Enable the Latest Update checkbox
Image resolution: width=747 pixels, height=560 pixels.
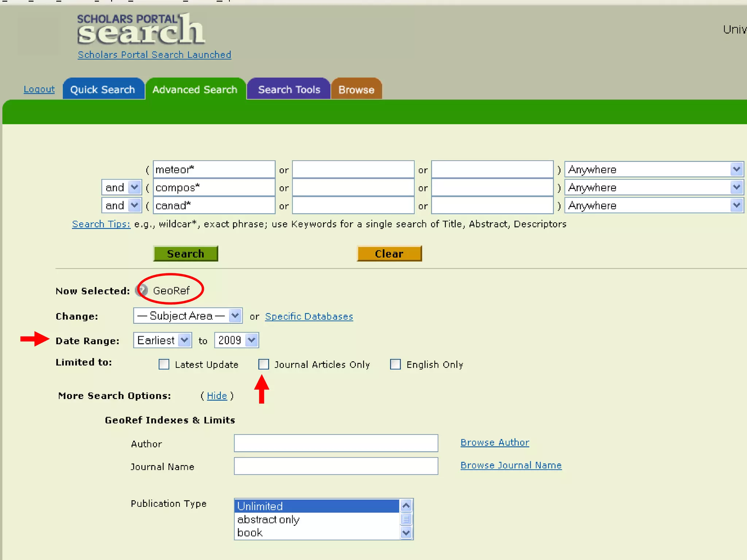[x=164, y=364]
